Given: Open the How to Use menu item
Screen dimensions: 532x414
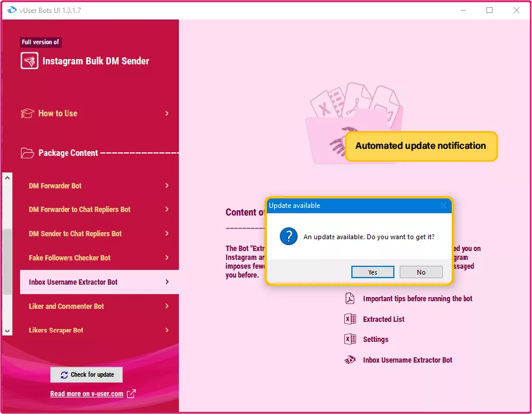Looking at the screenshot, I should point(96,113).
